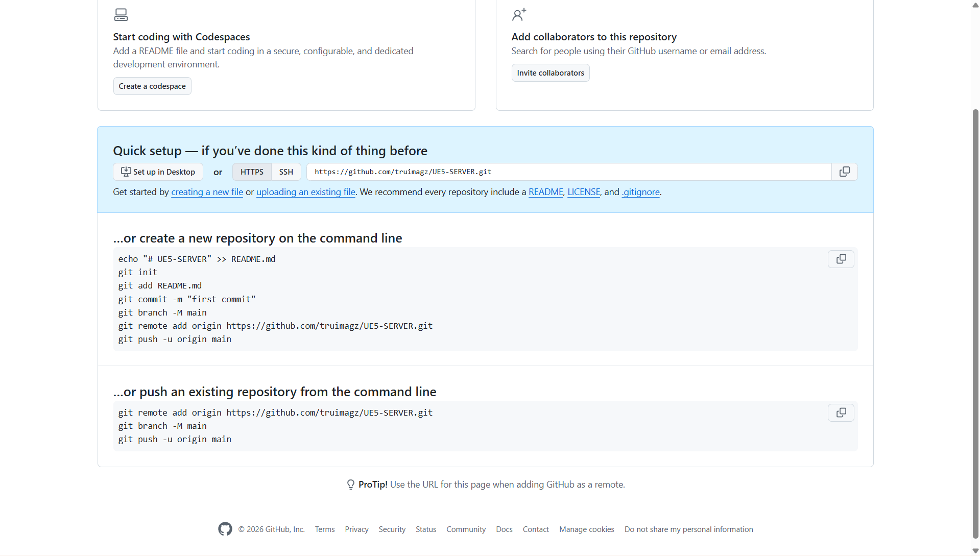Image resolution: width=980 pixels, height=556 pixels.
Task: Choose Set up in Desktop
Action: click(x=158, y=172)
